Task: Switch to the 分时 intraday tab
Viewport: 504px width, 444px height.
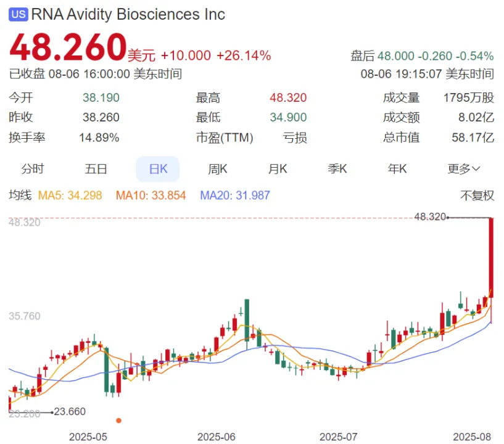Action: point(33,169)
